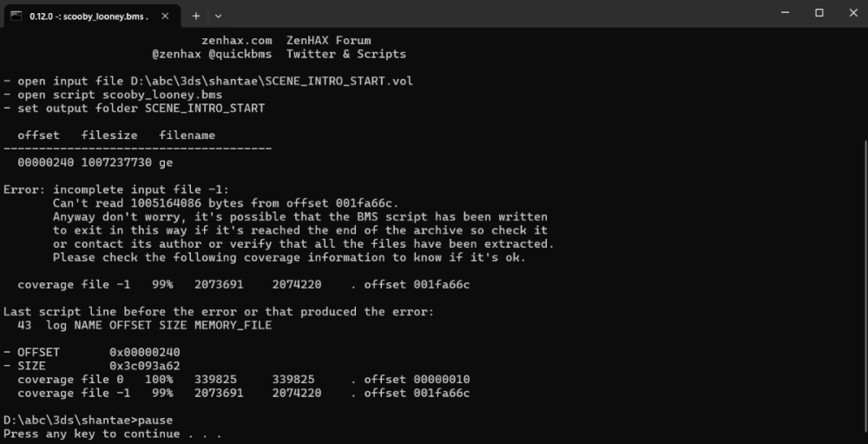Maximize the terminal window
Image resolution: width=868 pixels, height=444 pixels.
click(819, 13)
